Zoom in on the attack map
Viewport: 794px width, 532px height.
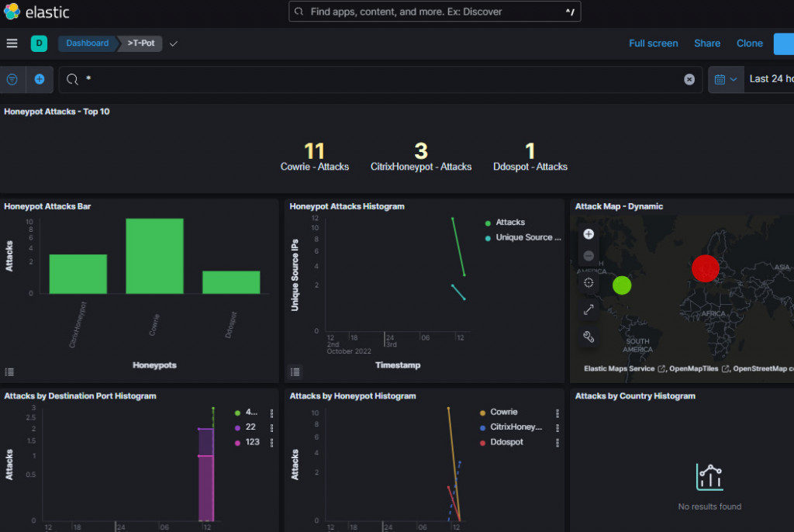pos(589,234)
